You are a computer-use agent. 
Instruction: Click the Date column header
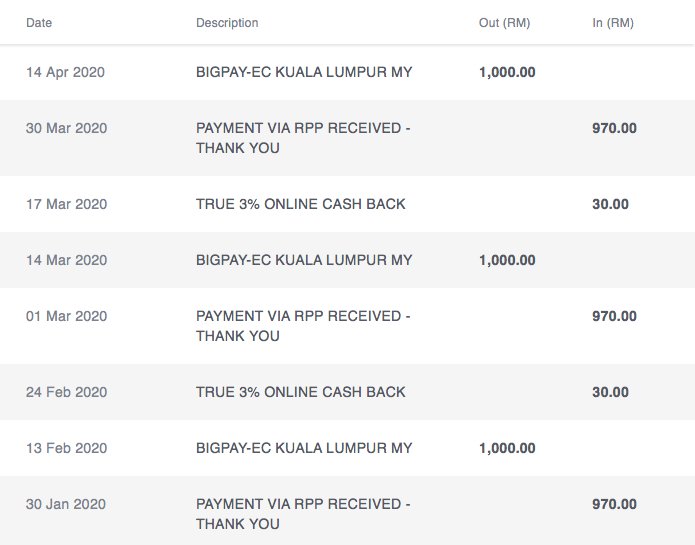tap(39, 23)
